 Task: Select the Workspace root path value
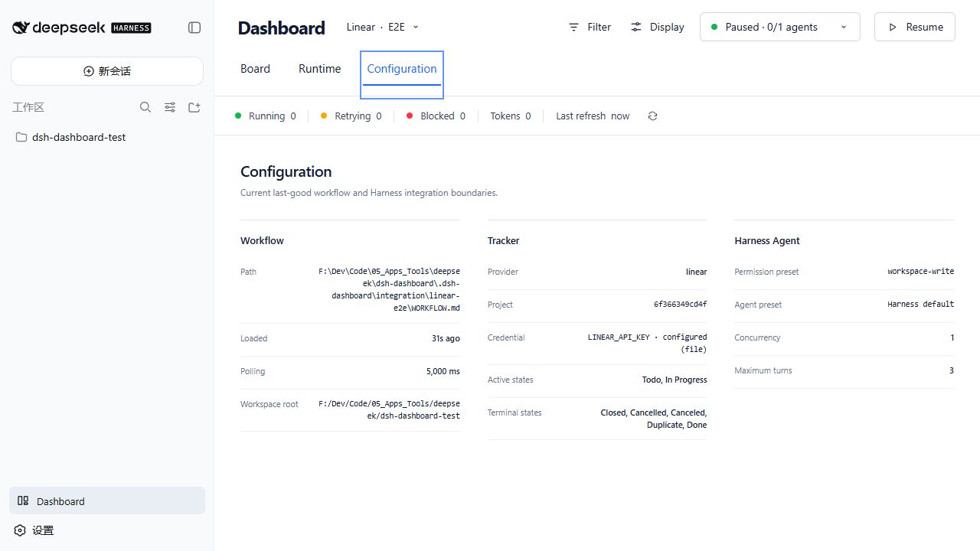tap(390, 409)
